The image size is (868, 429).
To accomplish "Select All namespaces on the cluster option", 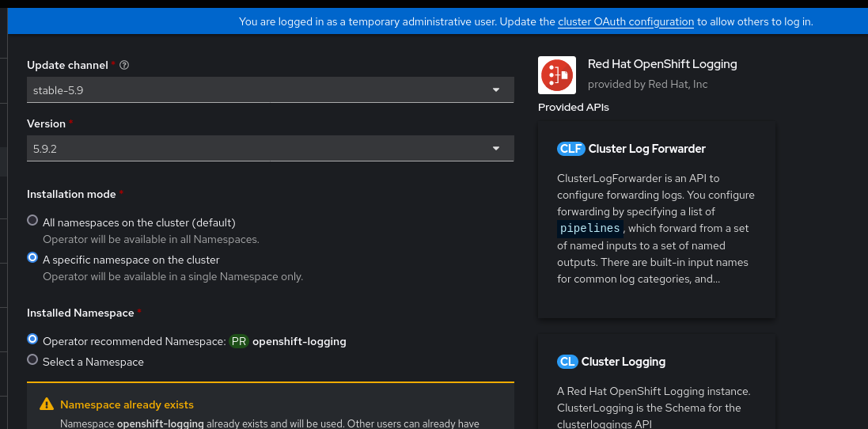I will [x=32, y=220].
